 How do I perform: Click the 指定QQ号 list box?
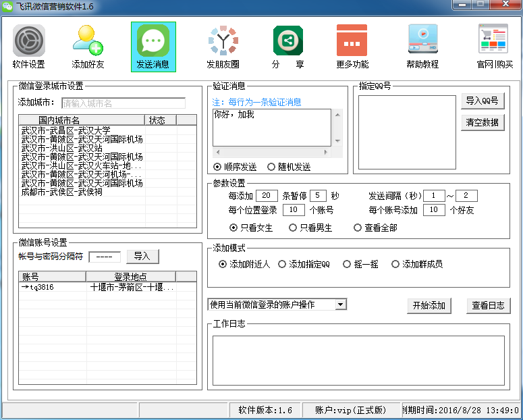click(x=407, y=132)
